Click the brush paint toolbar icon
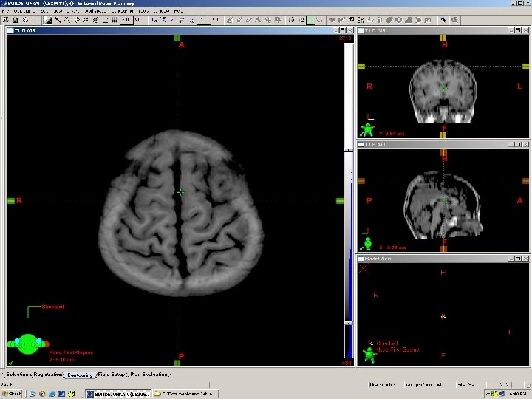 239,20
